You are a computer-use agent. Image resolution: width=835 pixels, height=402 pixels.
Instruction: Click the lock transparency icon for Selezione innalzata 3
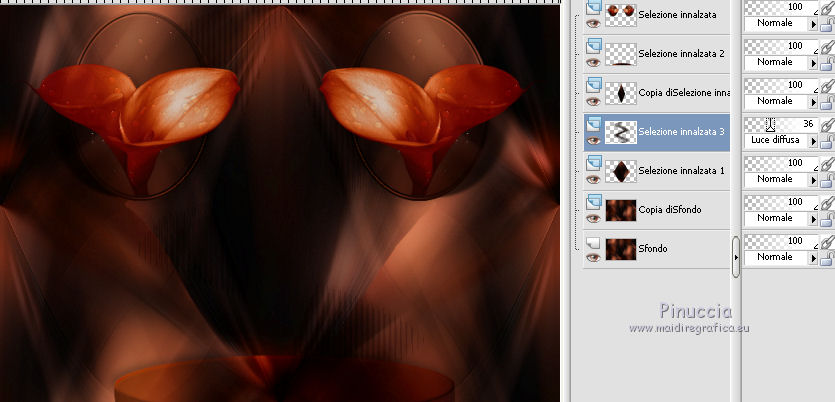(827, 141)
